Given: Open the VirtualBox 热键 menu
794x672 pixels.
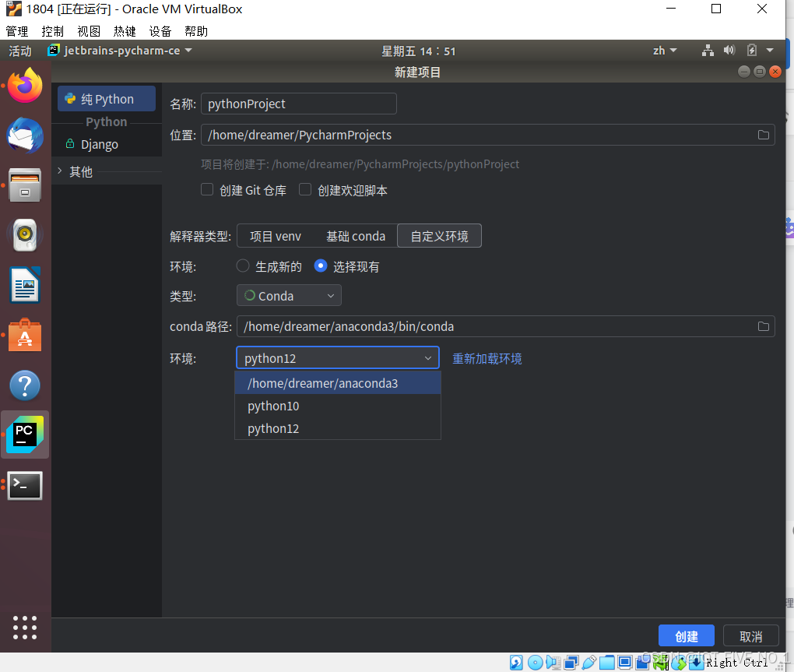Looking at the screenshot, I should (125, 31).
